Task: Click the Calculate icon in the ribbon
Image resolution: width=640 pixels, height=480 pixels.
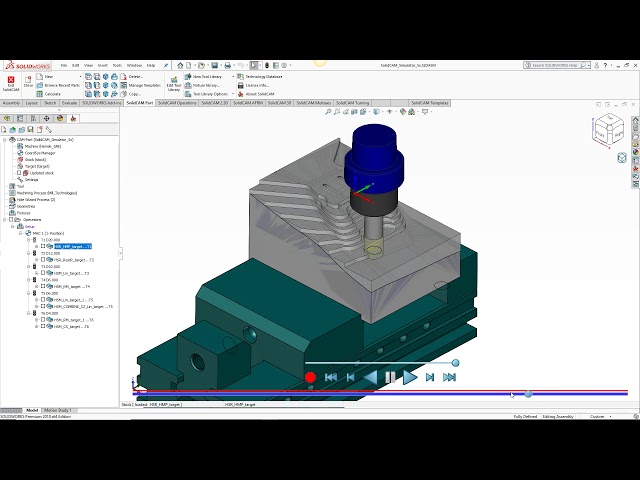Action: 40,94
